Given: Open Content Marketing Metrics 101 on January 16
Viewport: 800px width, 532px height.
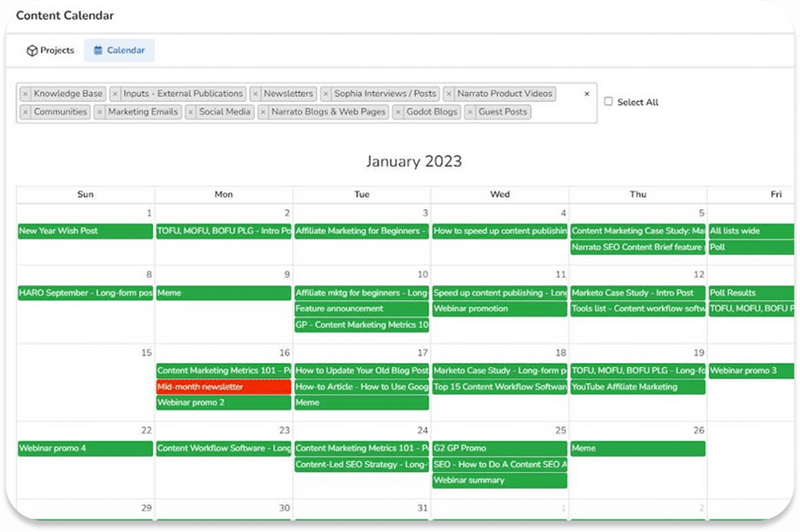Looking at the screenshot, I should click(x=224, y=371).
